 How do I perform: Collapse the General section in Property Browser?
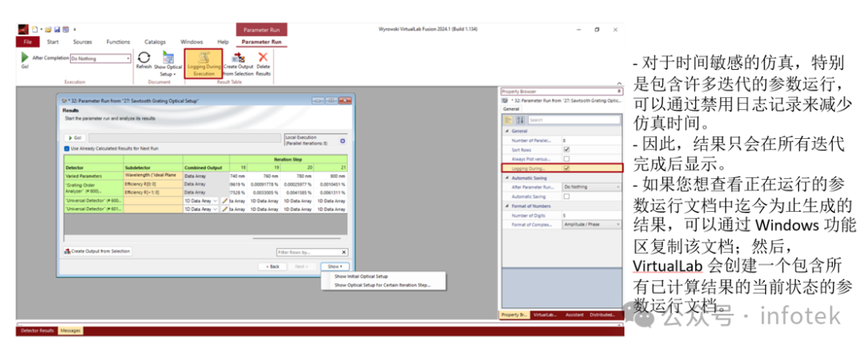(x=506, y=131)
